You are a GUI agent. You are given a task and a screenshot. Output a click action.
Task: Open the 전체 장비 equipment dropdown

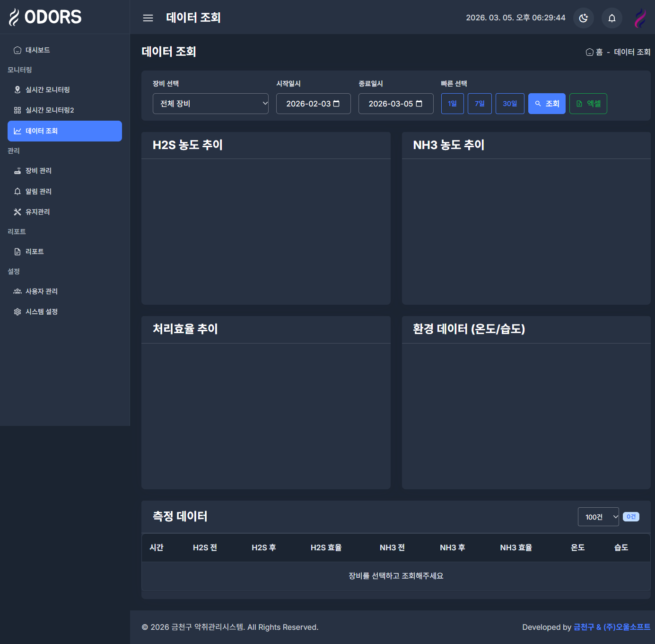coord(210,103)
